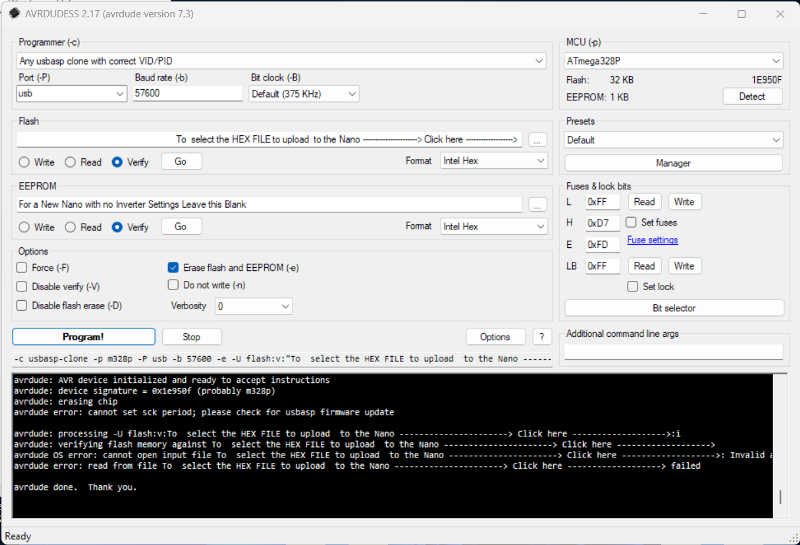Toggle the Set fuses checkbox
800x545 pixels.
click(631, 222)
